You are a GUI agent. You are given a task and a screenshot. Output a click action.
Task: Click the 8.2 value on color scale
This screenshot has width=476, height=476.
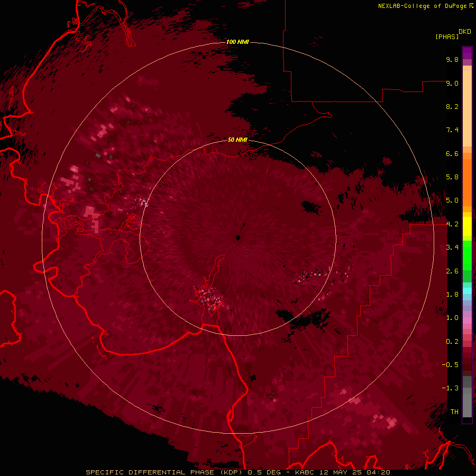(452, 106)
